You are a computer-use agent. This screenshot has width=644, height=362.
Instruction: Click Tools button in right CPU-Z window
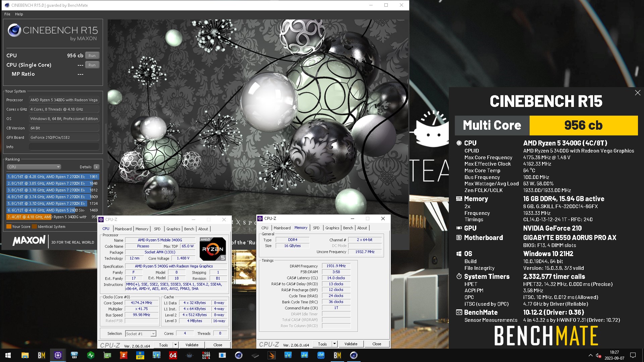pos(322,344)
